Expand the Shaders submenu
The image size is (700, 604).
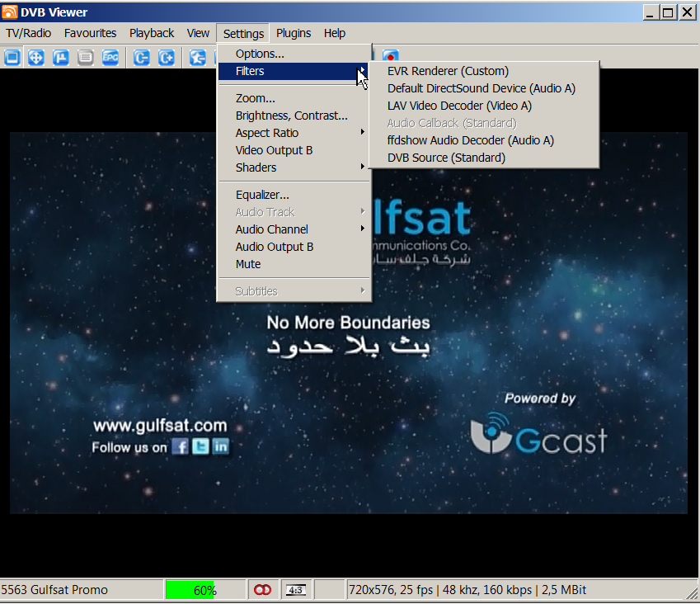click(x=256, y=168)
